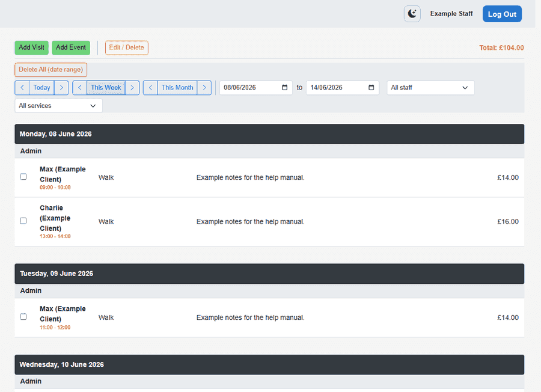Select Tuesday, 09 June 2026 header
The image size is (541, 392).
pyautogui.click(x=269, y=274)
